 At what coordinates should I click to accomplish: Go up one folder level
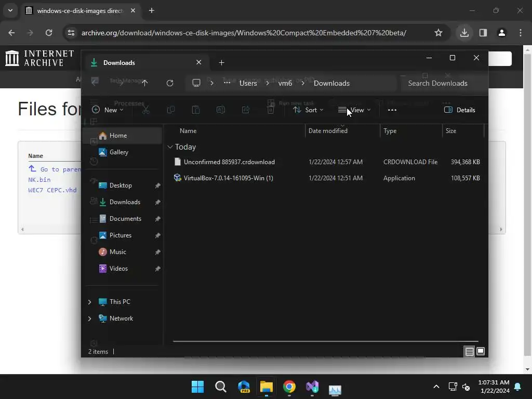click(x=145, y=83)
